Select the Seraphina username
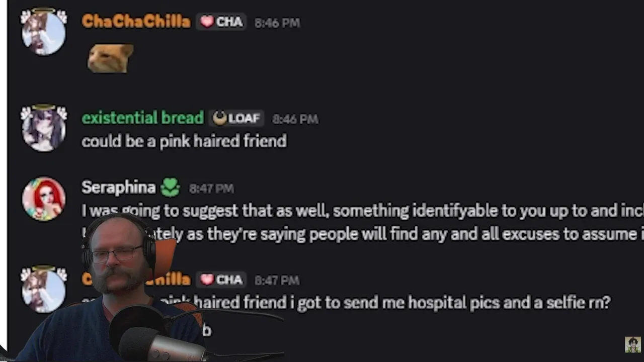 119,188
